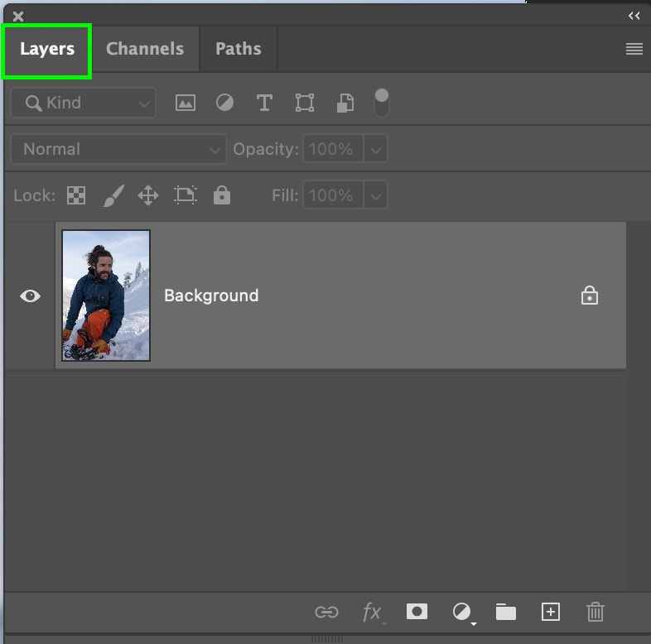Collapse panel with double-arrow icon
The height and width of the screenshot is (644, 651).
pos(634,16)
